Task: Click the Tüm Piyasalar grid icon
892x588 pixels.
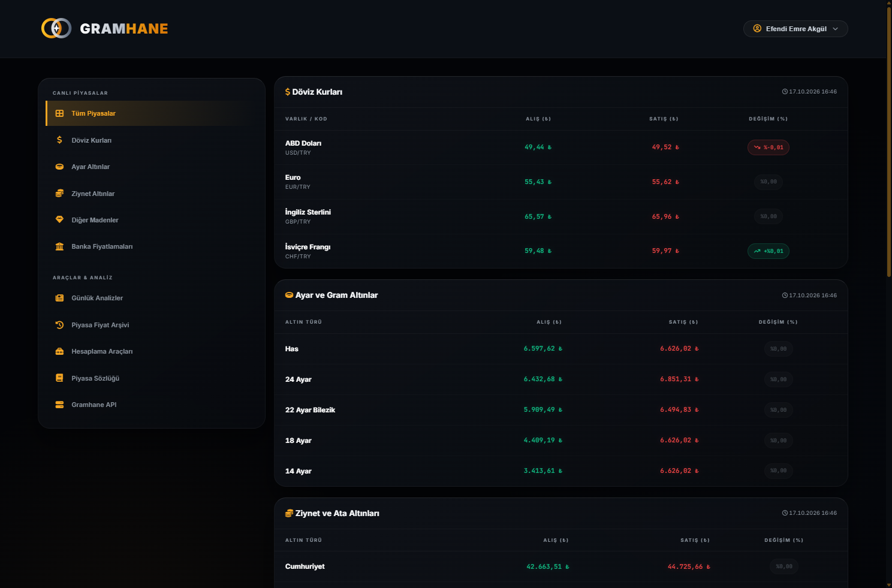Action: click(x=59, y=113)
